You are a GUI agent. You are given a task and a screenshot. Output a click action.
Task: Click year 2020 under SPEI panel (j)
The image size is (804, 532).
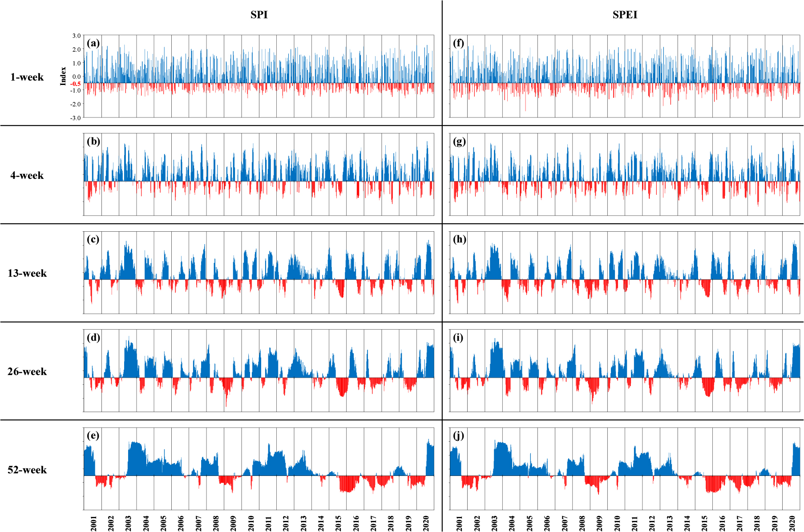point(792,523)
